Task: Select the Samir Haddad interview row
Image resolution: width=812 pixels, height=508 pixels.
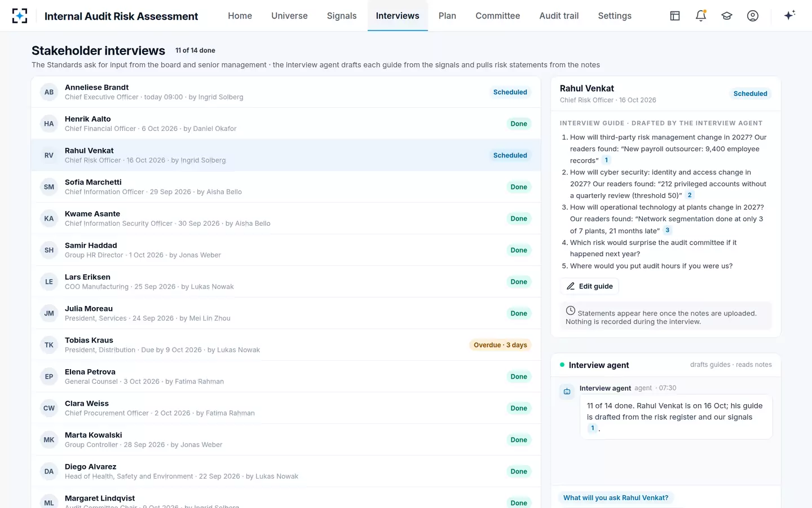Action: pos(286,250)
